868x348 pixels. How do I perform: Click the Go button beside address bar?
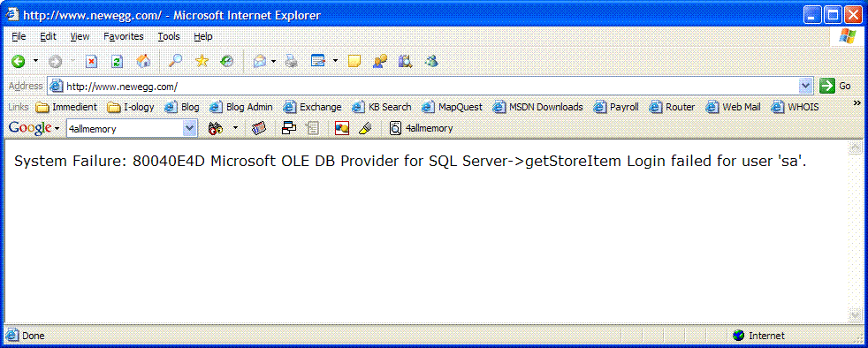point(835,86)
